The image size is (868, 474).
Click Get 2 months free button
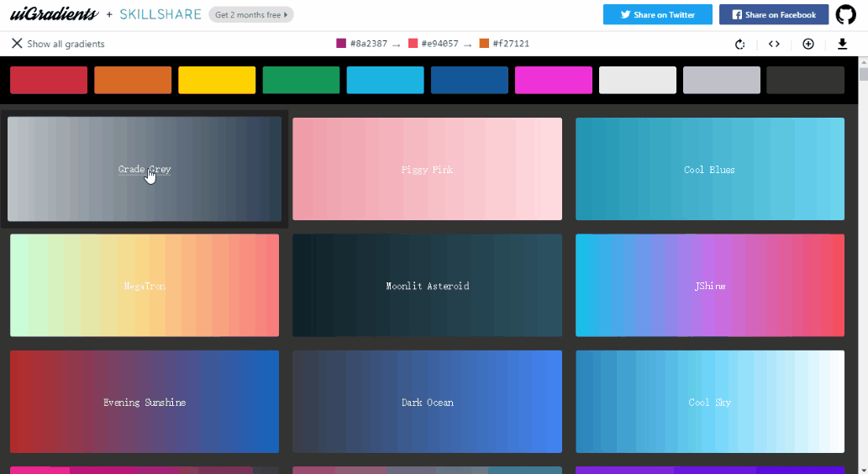[251, 15]
